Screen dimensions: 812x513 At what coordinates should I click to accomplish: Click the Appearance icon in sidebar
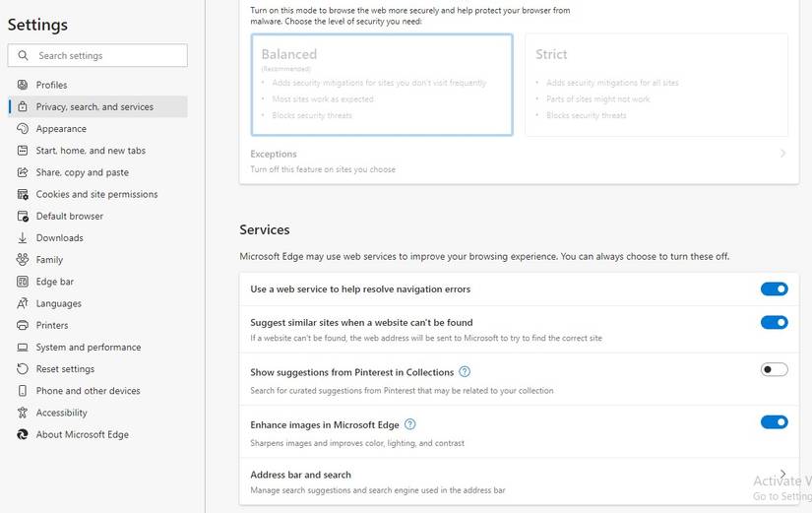coord(23,129)
